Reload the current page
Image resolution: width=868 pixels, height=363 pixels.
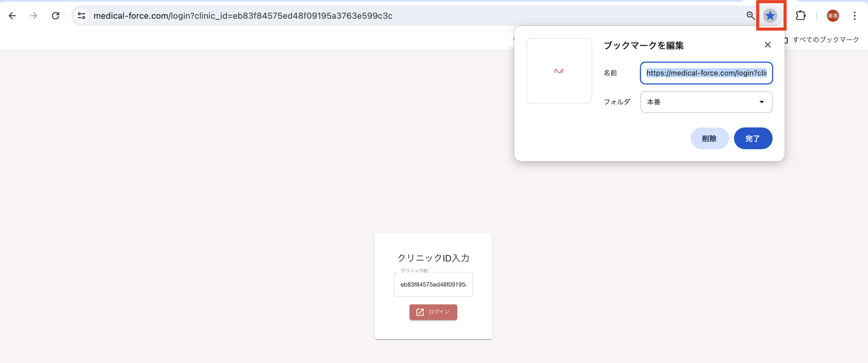click(56, 15)
